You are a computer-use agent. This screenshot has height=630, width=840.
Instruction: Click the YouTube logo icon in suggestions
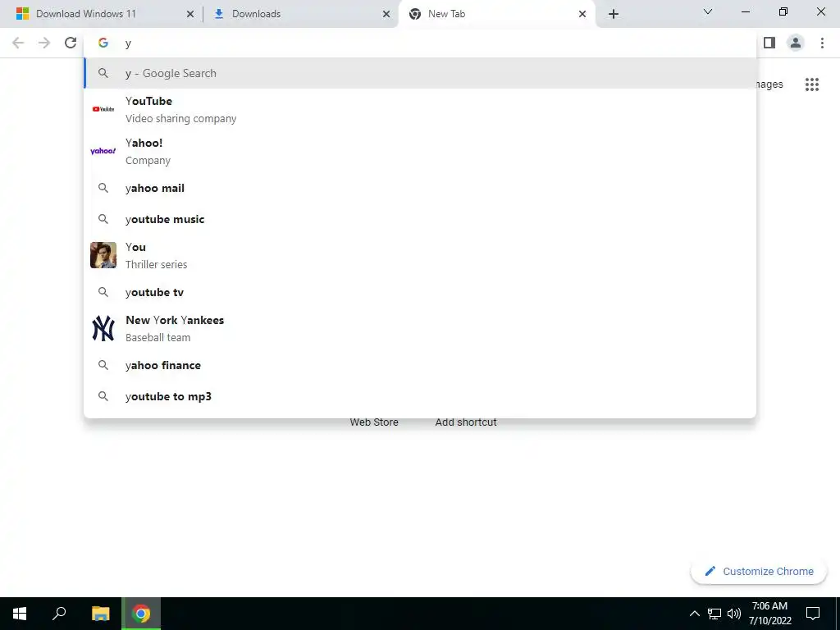(103, 109)
